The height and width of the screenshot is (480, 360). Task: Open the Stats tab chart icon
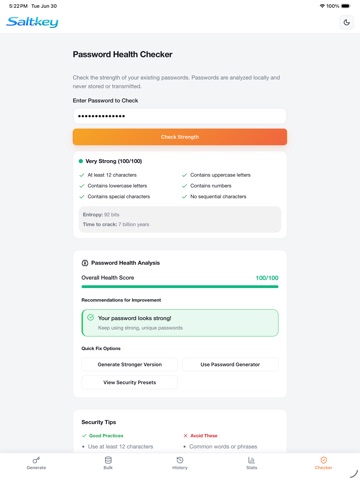pos(251,460)
